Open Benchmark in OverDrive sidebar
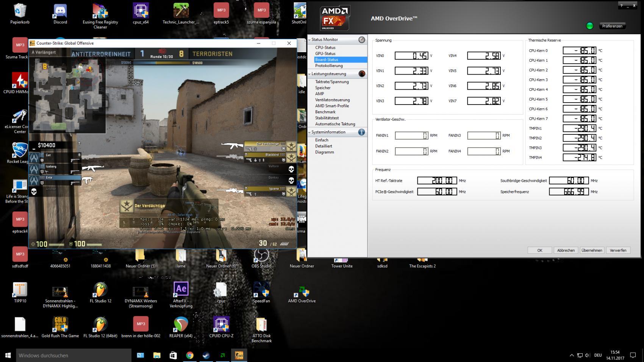The height and width of the screenshot is (362, 644). pyautogui.click(x=325, y=112)
